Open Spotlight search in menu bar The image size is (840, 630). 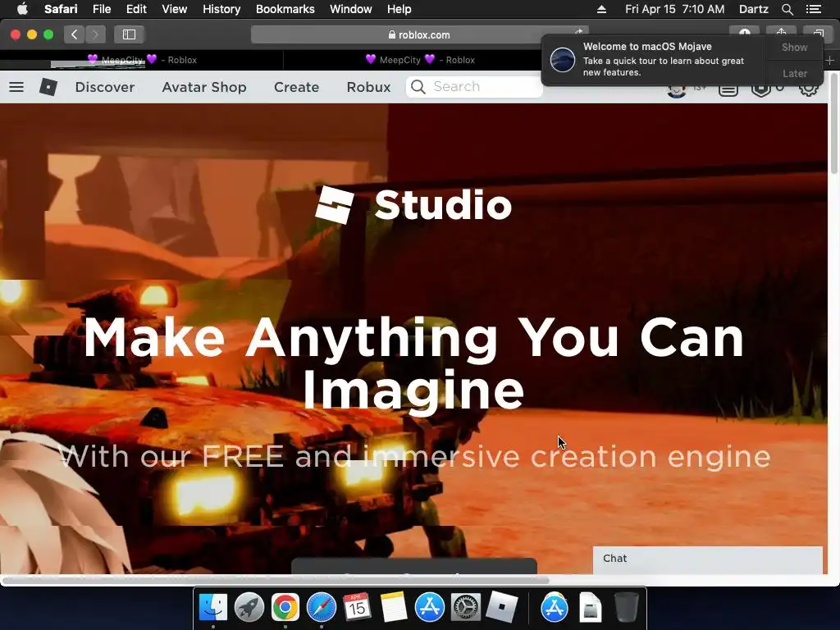[x=787, y=9]
